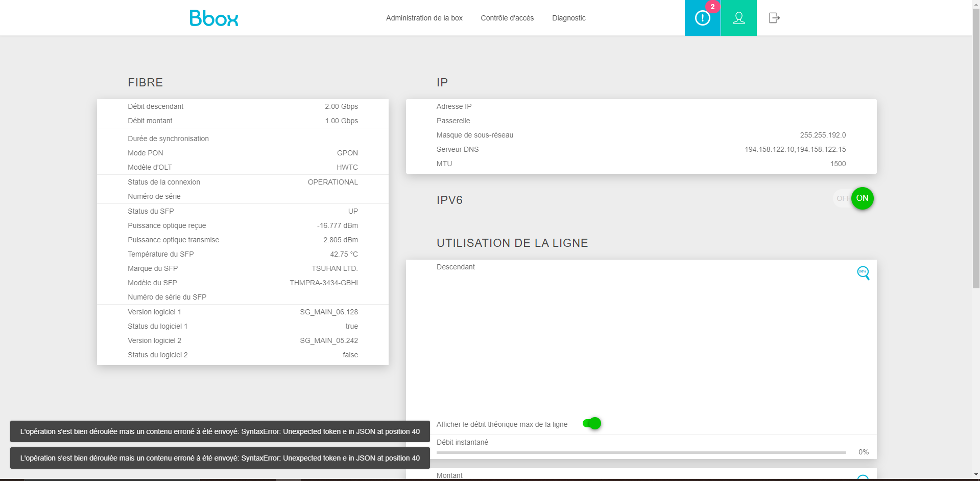Dismiss the first SyntaxError notification toast

(x=220, y=431)
